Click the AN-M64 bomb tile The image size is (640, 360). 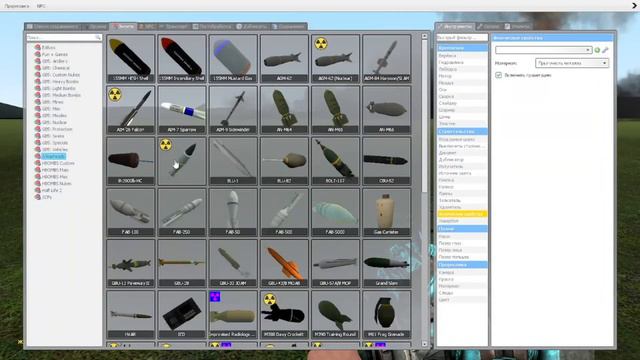point(284,110)
